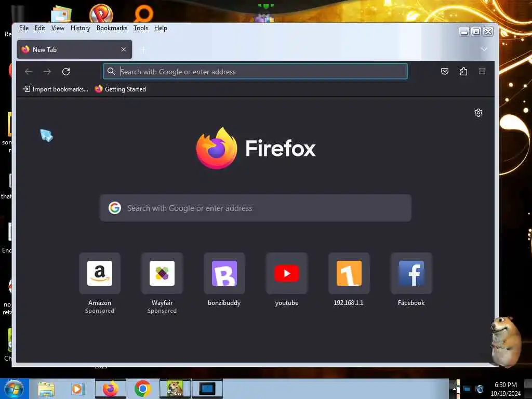Reload the current page
This screenshot has height=399, width=532.
(x=66, y=72)
